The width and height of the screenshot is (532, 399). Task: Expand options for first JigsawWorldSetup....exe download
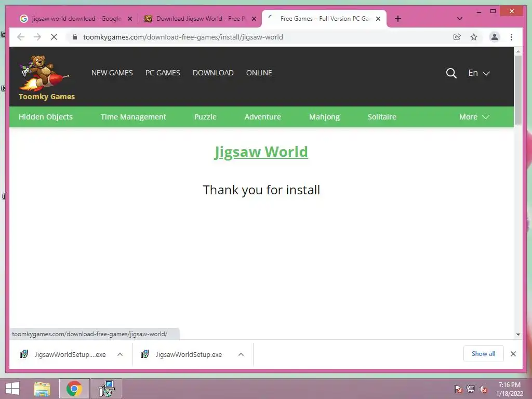(120, 354)
